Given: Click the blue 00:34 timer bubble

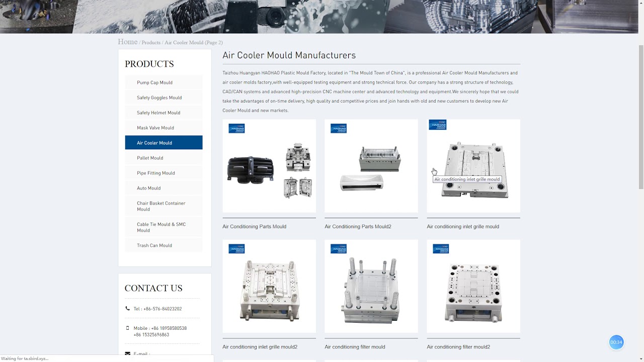Looking at the screenshot, I should pos(616,342).
